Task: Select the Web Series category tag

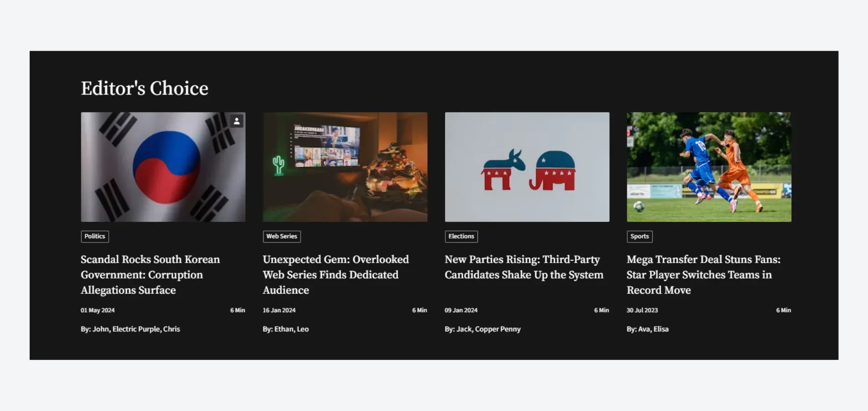Action: (281, 237)
